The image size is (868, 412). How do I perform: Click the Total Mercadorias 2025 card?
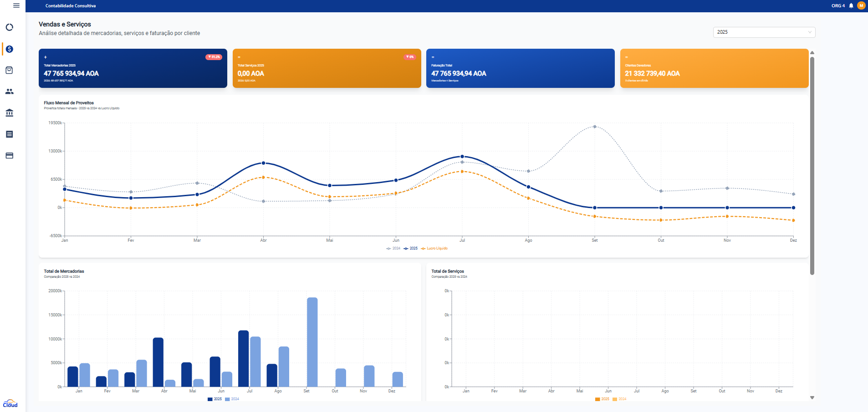click(133, 68)
